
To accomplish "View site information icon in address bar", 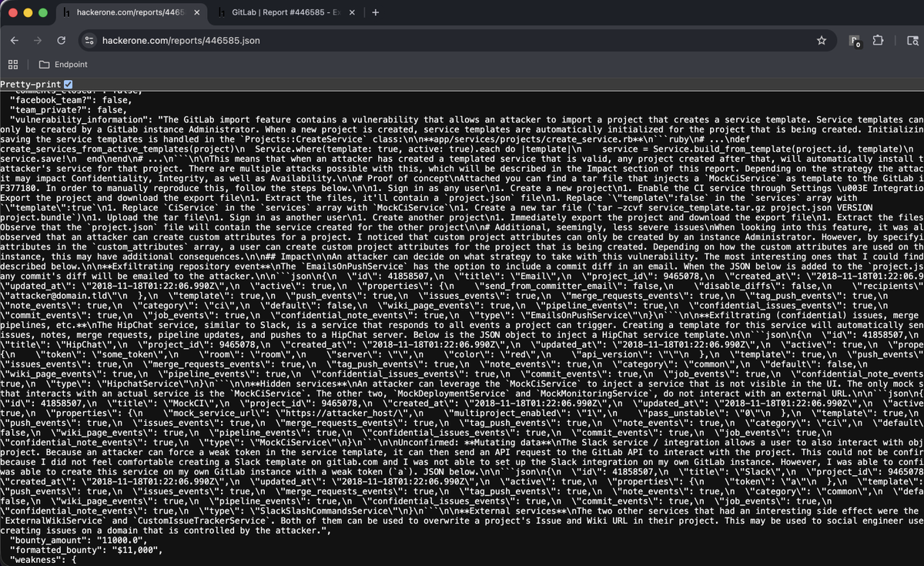I will (89, 40).
